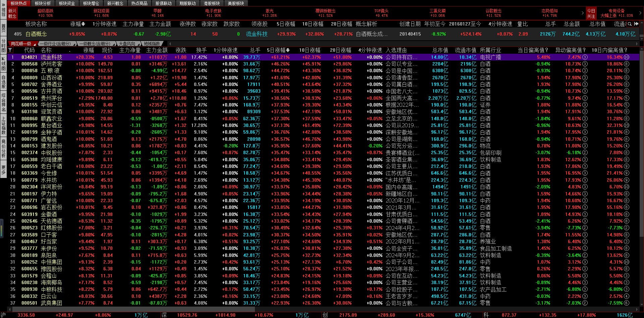Click the 武商集团 stock name
This screenshot has height=318, width=644.
(52, 303)
